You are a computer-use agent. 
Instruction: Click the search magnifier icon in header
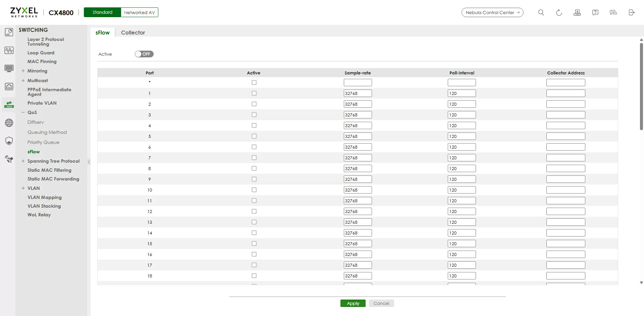pyautogui.click(x=541, y=12)
